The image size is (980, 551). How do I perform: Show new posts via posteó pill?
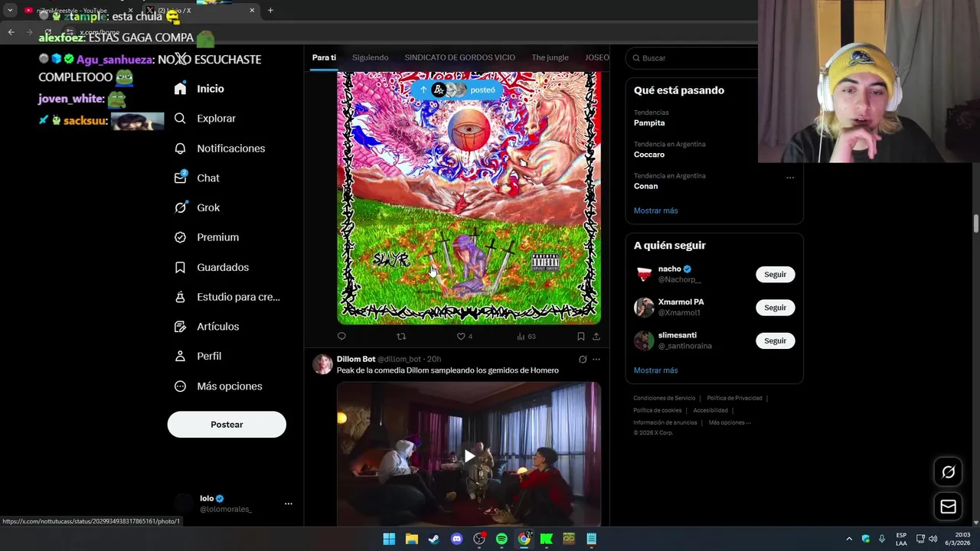pyautogui.click(x=456, y=90)
